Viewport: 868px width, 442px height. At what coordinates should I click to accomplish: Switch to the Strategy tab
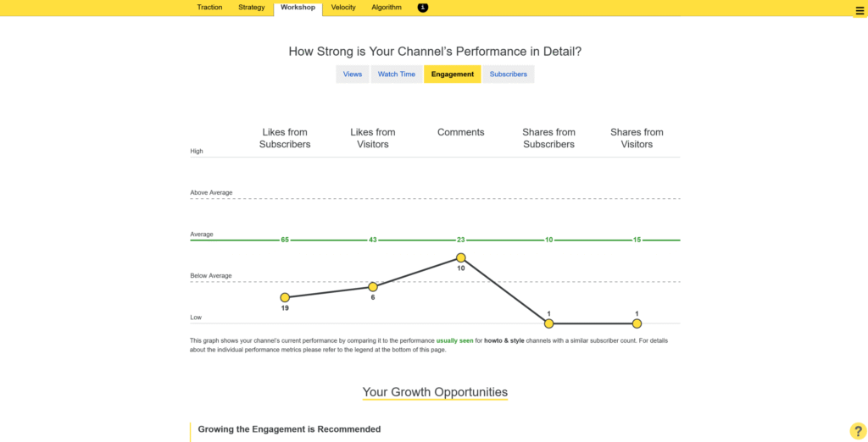coord(252,7)
